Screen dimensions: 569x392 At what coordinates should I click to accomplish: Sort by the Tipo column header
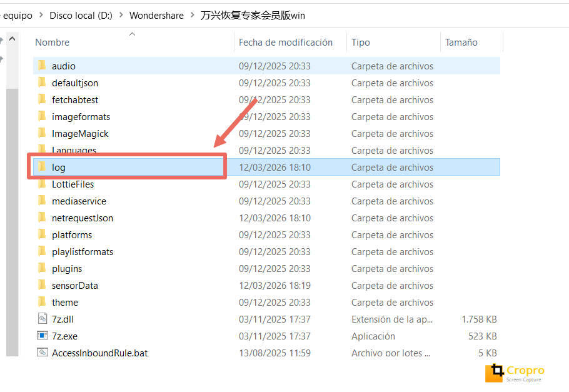pos(360,43)
